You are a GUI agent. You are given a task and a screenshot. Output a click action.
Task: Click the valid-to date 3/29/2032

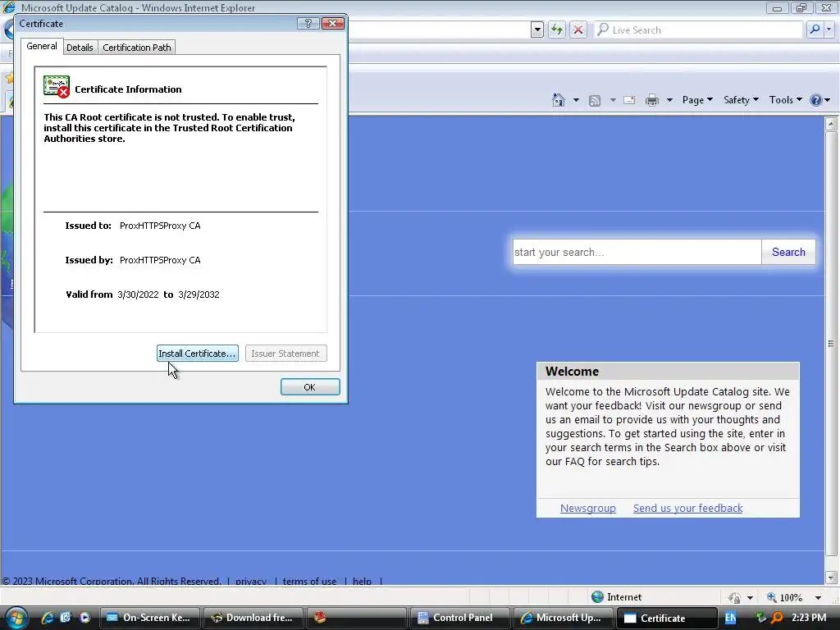point(199,294)
